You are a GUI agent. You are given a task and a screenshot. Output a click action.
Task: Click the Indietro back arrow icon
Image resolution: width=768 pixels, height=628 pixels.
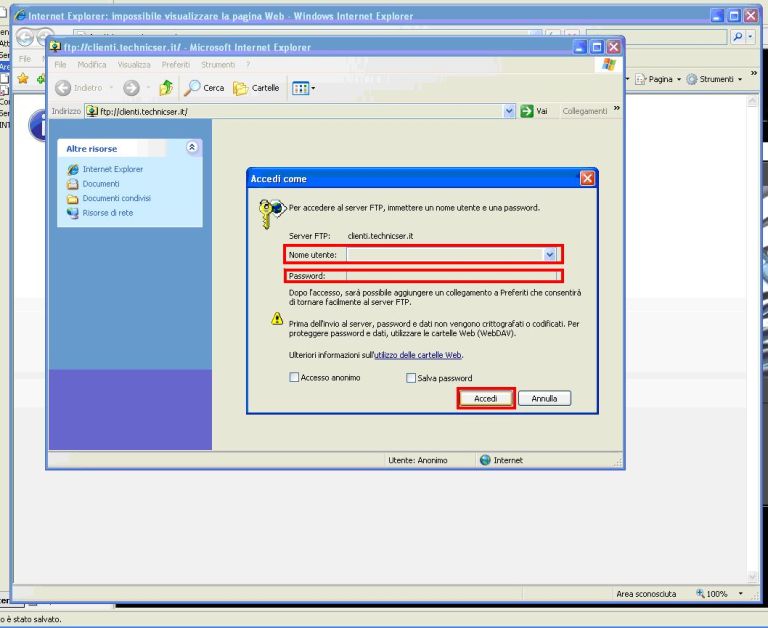[x=63, y=88]
